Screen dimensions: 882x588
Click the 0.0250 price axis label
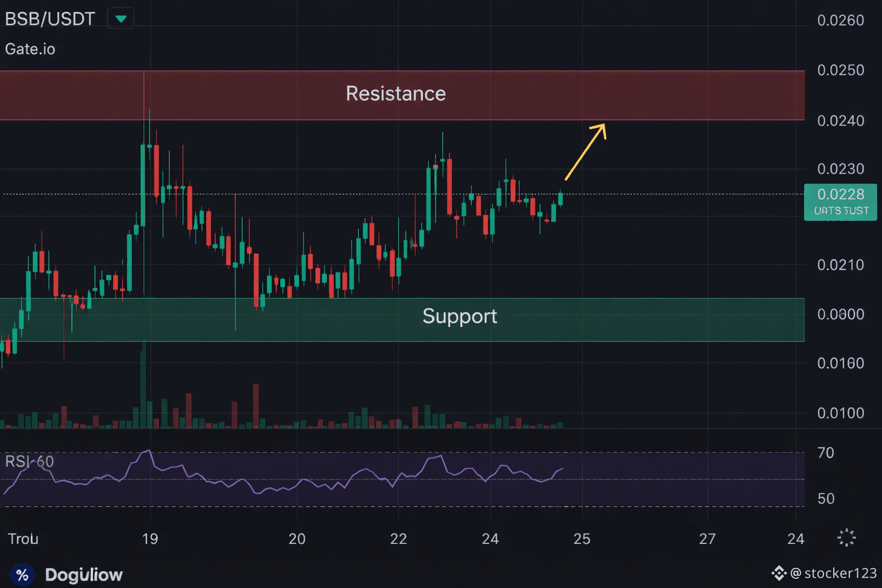point(841,70)
